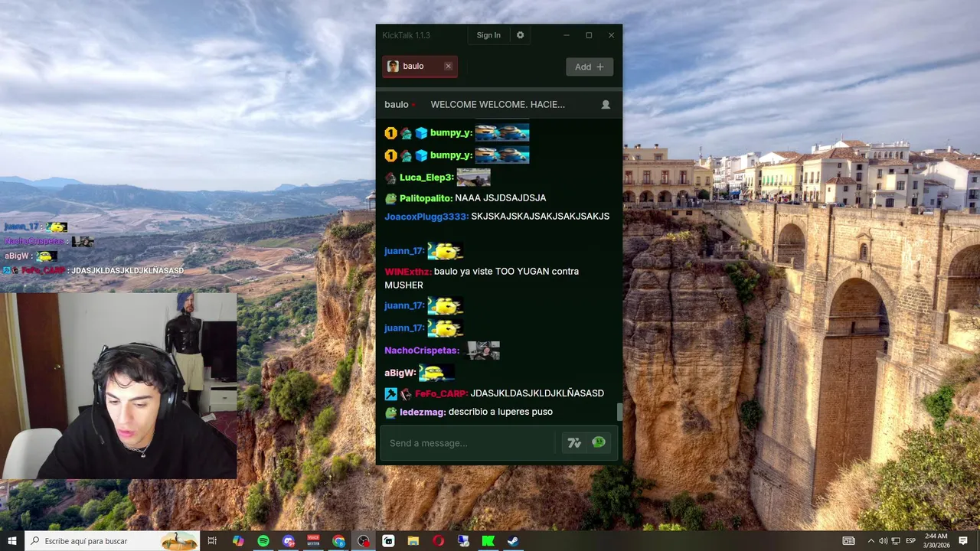
Task: Show hidden system tray icons
Action: pos(871,541)
